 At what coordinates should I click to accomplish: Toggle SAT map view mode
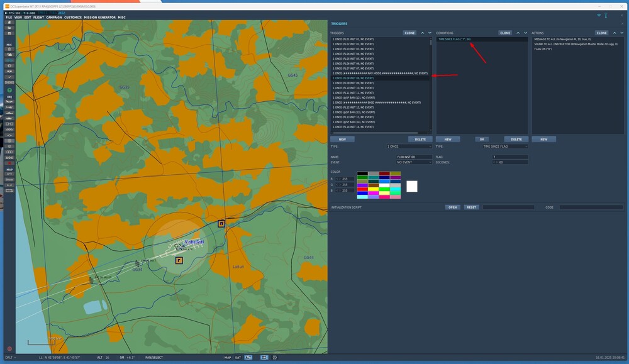coord(238,357)
